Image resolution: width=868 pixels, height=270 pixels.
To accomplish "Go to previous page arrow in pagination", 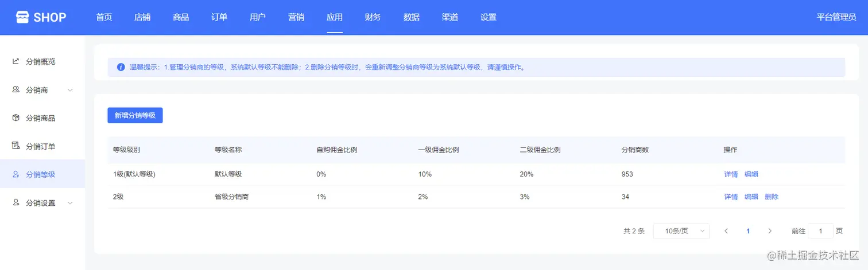I will (726, 231).
